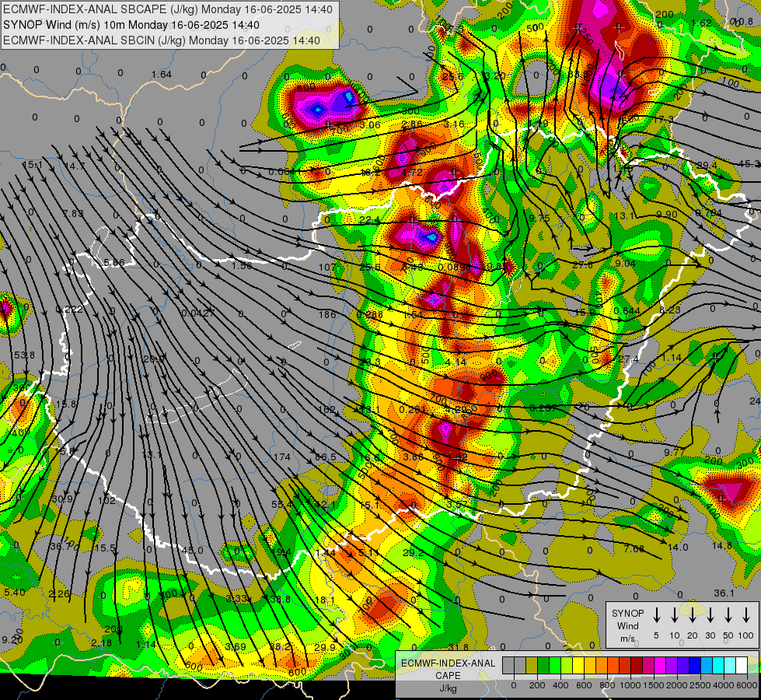Pick the bright magenta CAPE legend swatch
The width and height of the screenshot is (761, 700).
click(x=660, y=666)
